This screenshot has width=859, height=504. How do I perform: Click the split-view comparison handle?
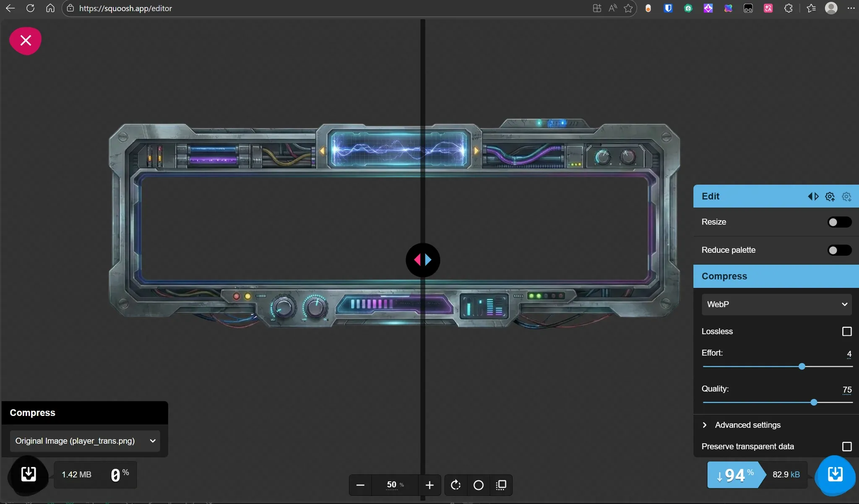(423, 260)
